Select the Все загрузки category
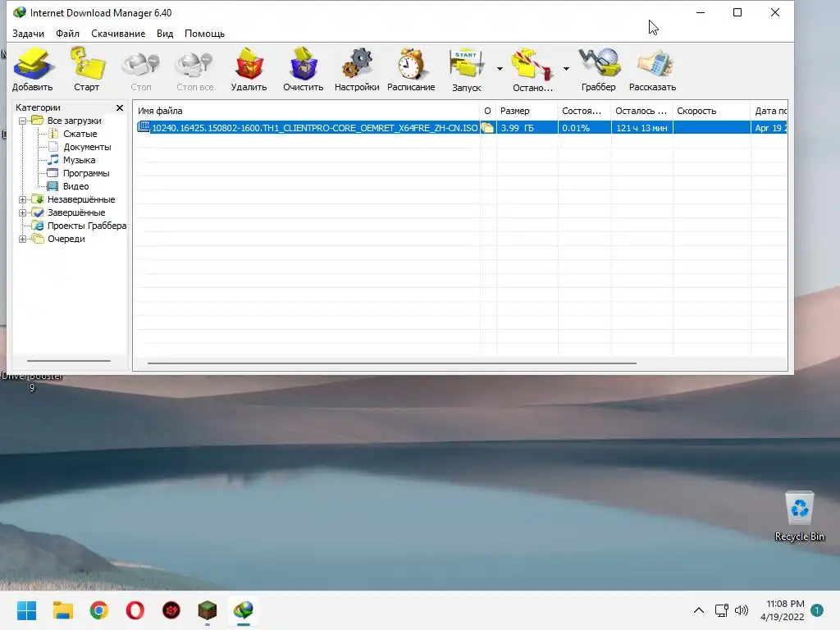 point(74,121)
